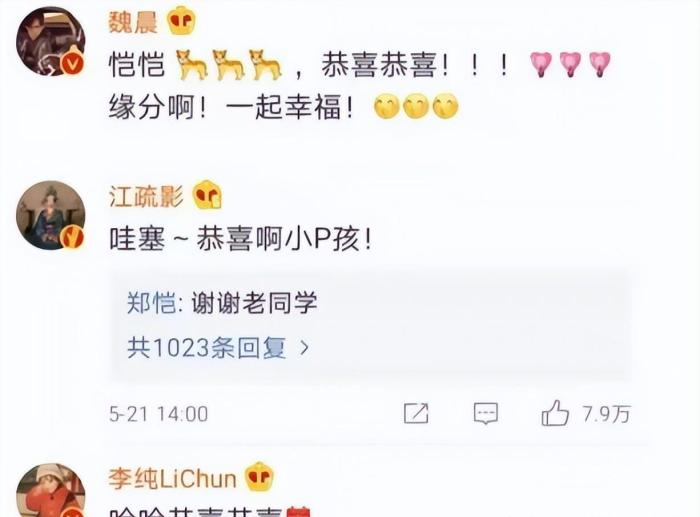Click the crown badge beside 李纯LiChun

[x=259, y=476]
